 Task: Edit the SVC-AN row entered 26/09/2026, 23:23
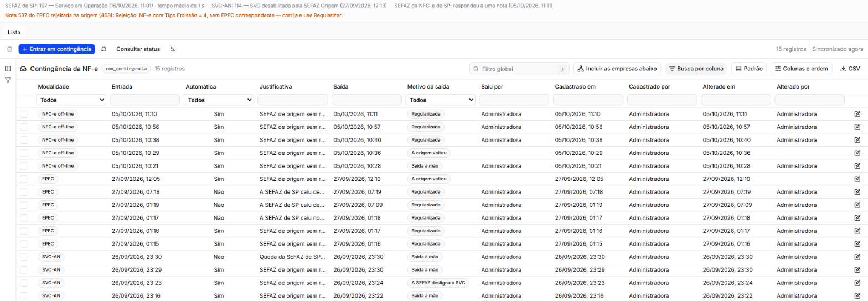[857, 283]
